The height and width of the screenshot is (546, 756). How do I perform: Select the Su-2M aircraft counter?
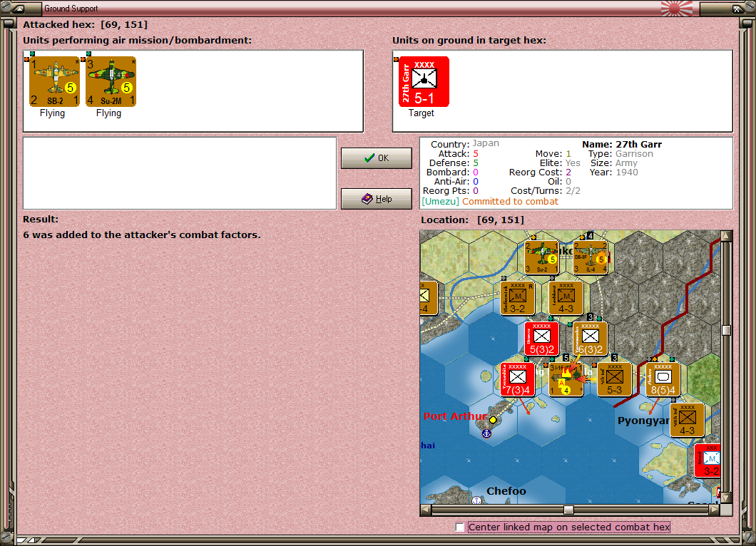(111, 81)
